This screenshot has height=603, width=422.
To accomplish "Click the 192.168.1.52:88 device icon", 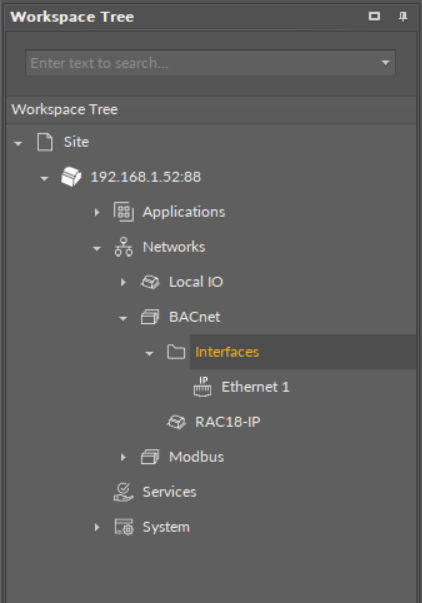I will [71, 177].
